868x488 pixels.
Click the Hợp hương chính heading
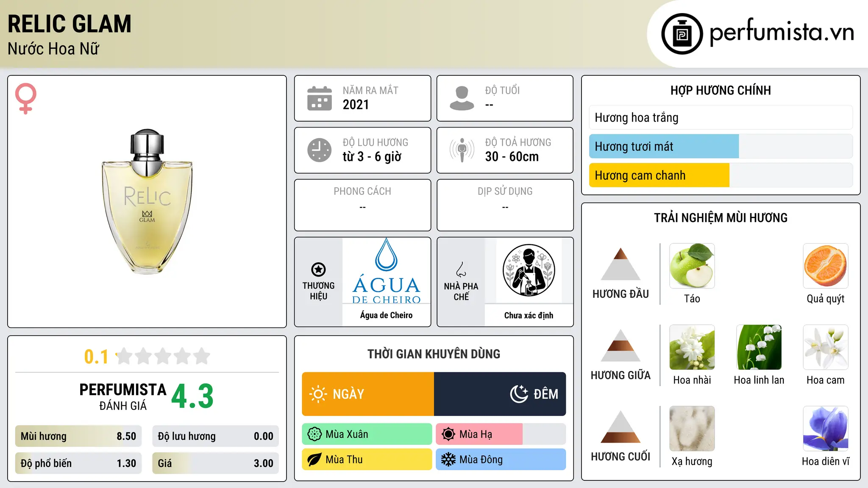click(721, 90)
